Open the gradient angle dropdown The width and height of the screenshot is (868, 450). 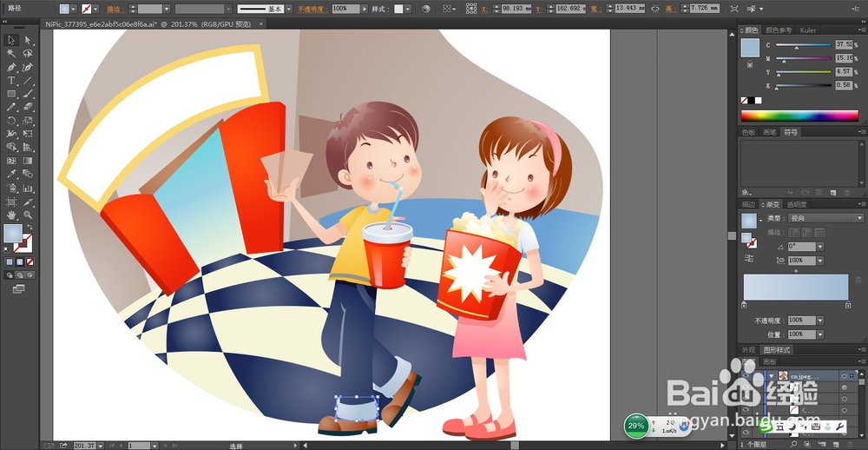pyautogui.click(x=820, y=247)
